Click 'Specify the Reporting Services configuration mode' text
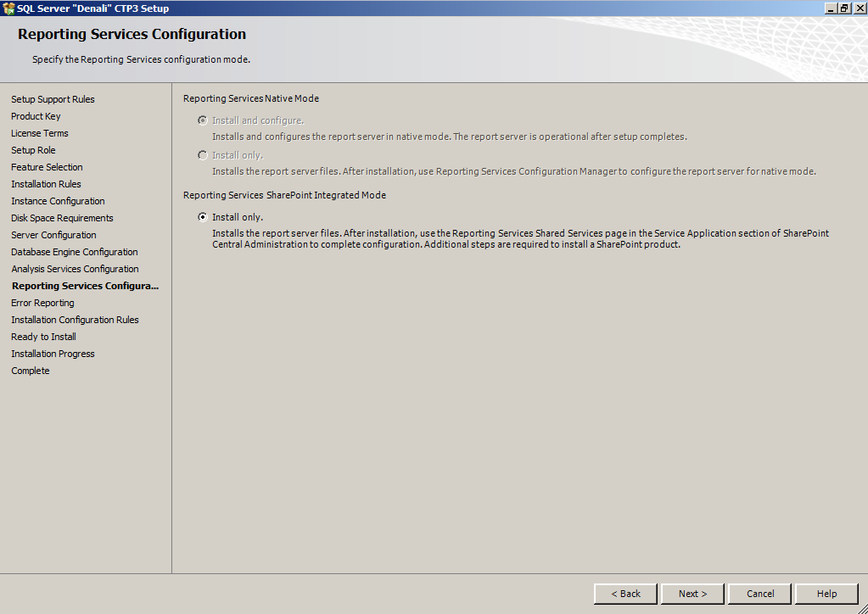The width and height of the screenshot is (868, 614). point(141,59)
